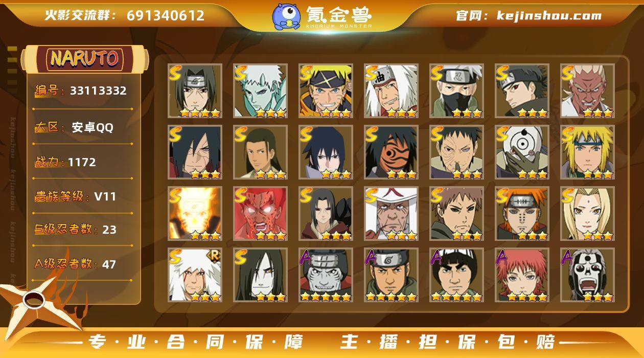Open the Pain portrait with orange hair and piercings
Screen dimensions: 644x358
[522, 214]
